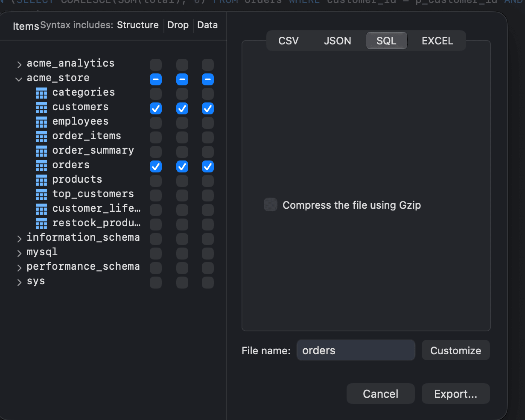
Task: Click the products table icon
Action: click(x=41, y=180)
